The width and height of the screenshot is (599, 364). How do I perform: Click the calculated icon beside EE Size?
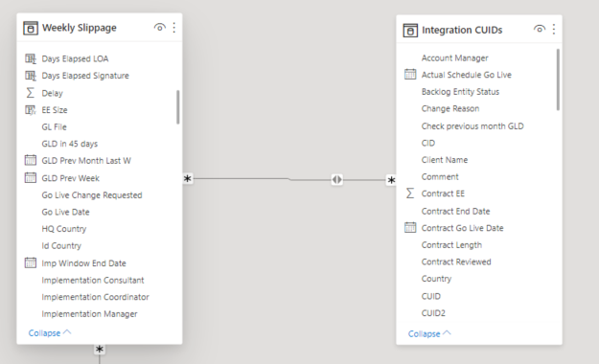point(31,110)
